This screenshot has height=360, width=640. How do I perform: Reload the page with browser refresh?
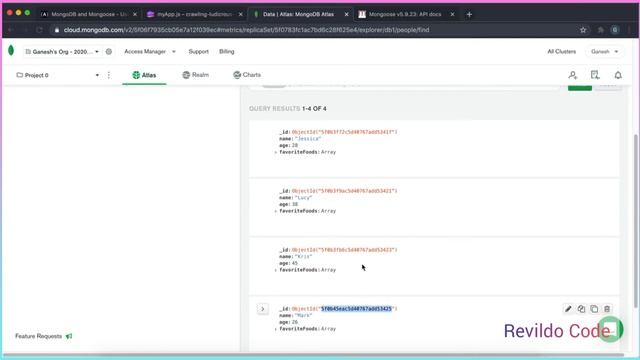[39, 30]
